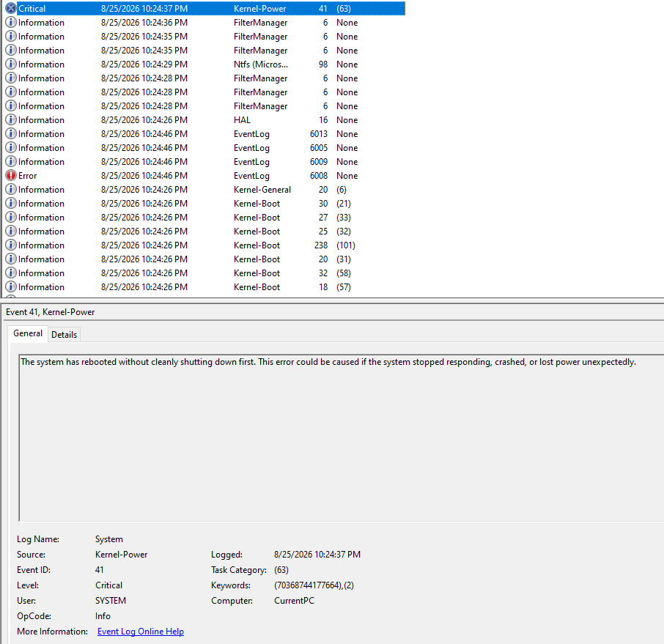Screen dimensions: 664x644
Task: Click the Keywords value (70368744177664),(2)
Action: (314, 585)
